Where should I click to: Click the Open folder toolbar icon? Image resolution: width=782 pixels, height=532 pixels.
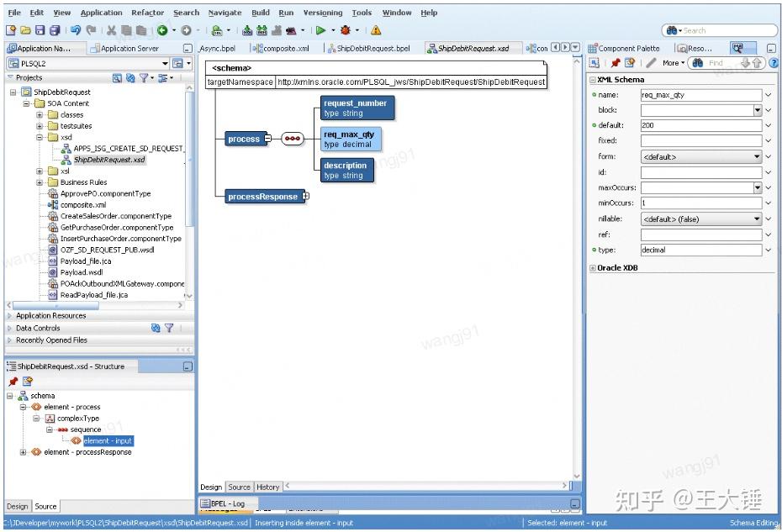click(x=25, y=30)
